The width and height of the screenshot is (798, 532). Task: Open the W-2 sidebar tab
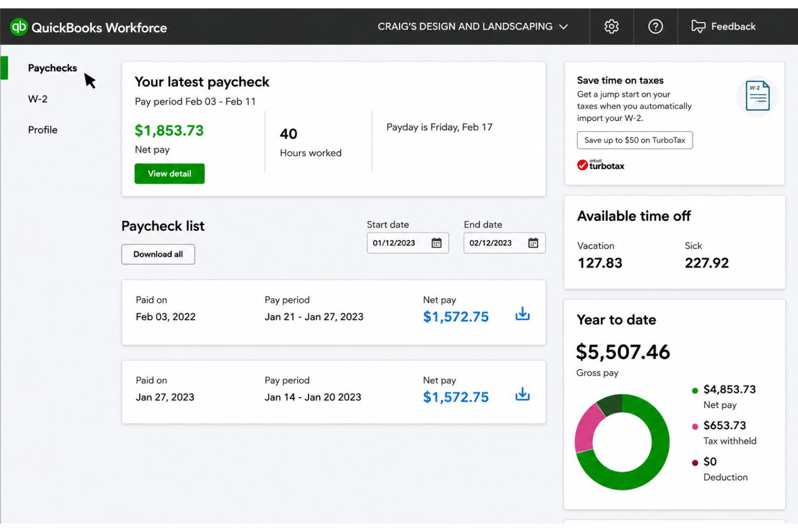tap(38, 99)
